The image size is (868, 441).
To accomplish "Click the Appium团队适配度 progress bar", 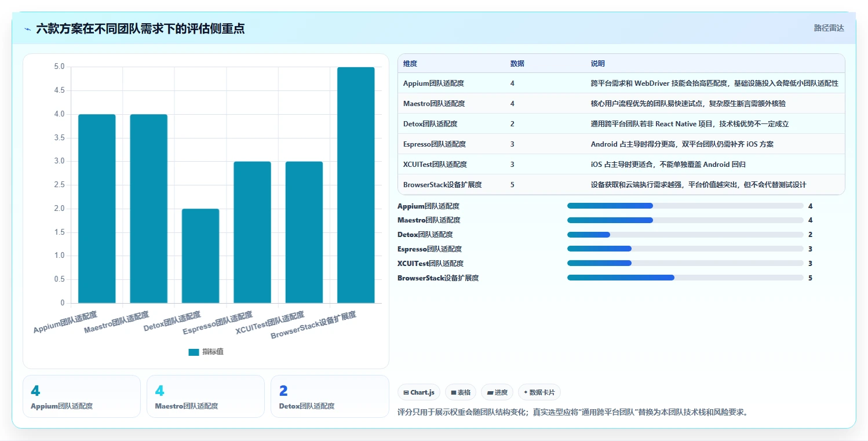I will pyautogui.click(x=685, y=206).
